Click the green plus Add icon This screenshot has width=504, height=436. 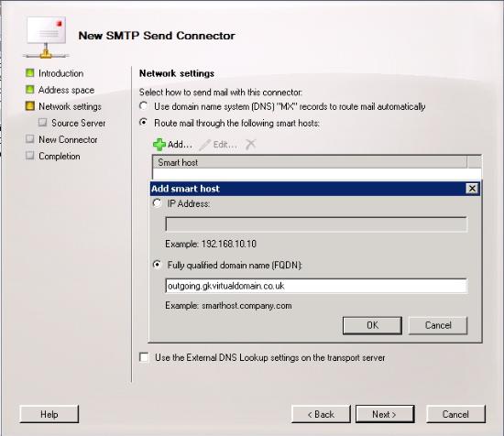click(159, 145)
